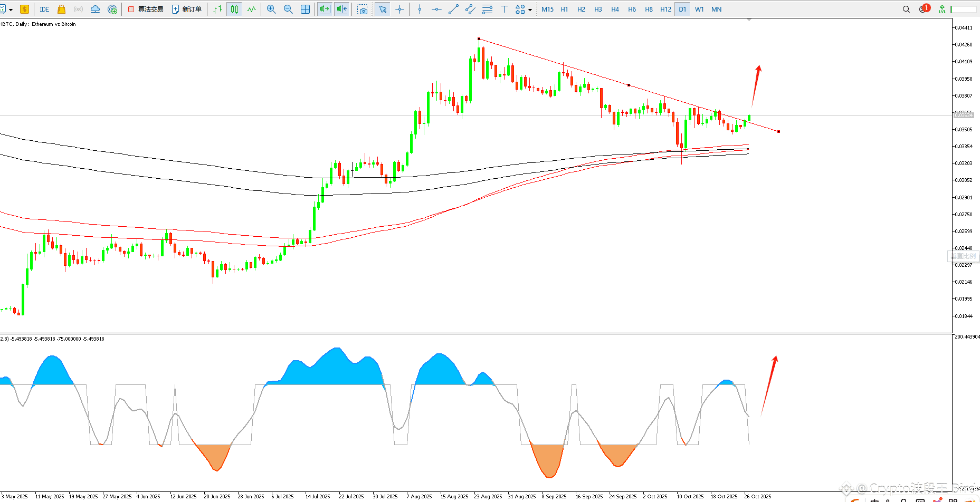The height and width of the screenshot is (502, 980).
Task: Switch to H2 timeframe
Action: coord(581,9)
